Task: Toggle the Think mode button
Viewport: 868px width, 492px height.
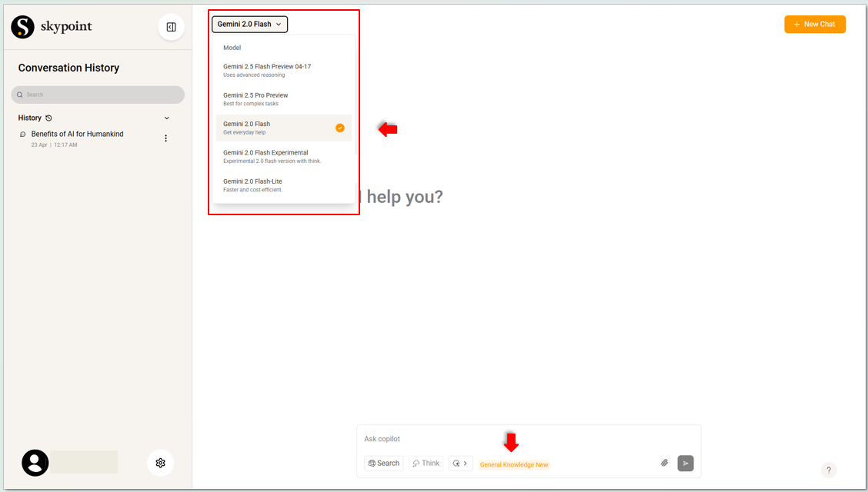Action: pos(426,463)
